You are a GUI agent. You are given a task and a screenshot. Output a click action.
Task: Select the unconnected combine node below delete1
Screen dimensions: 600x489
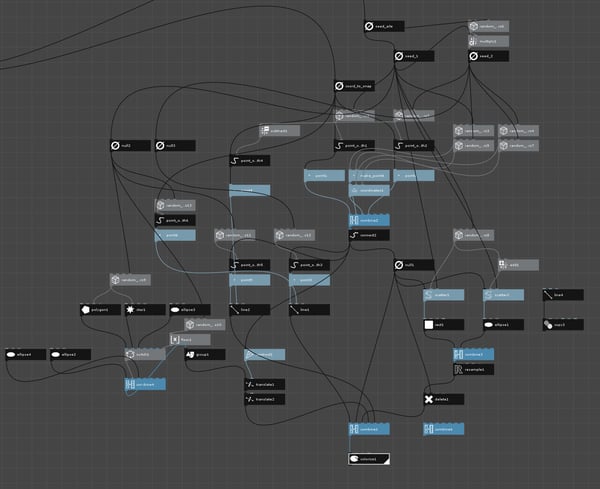pos(443,429)
